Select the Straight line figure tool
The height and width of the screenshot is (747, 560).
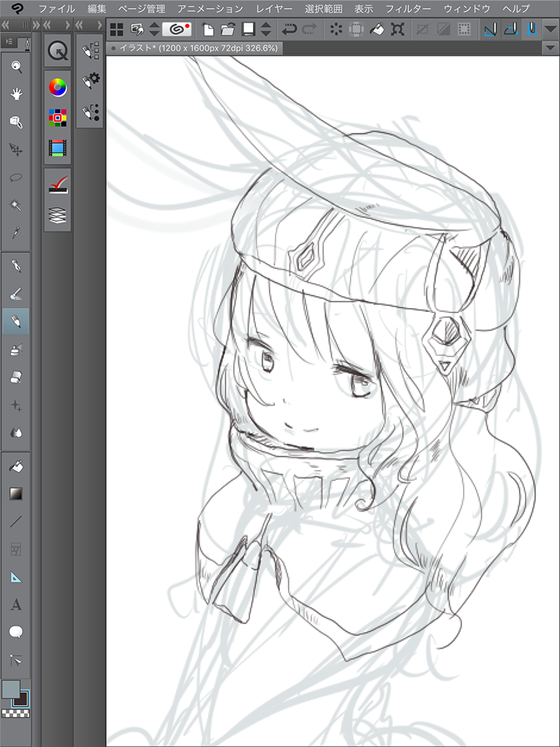point(16,521)
